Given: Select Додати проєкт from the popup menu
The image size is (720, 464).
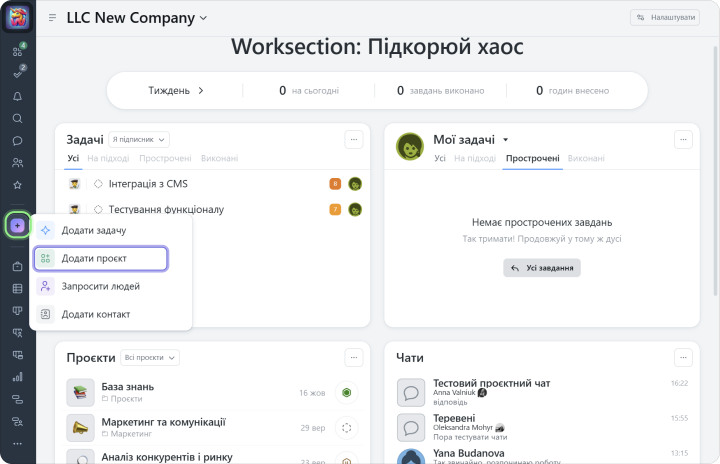Looking at the screenshot, I should tap(100, 258).
